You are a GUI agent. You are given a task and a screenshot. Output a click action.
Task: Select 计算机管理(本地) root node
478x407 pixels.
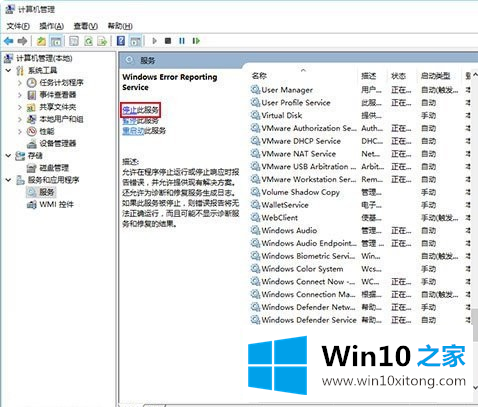click(44, 58)
